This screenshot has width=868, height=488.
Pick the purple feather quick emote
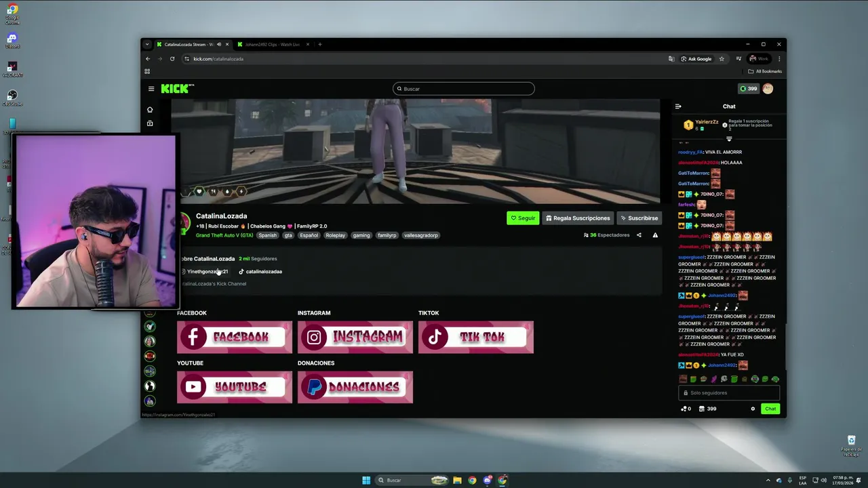point(713,380)
